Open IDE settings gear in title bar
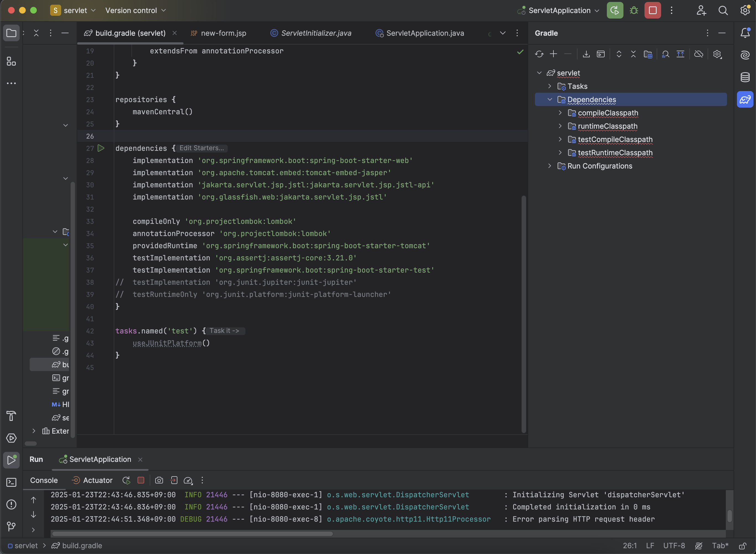Image resolution: width=756 pixels, height=554 pixels. (745, 11)
